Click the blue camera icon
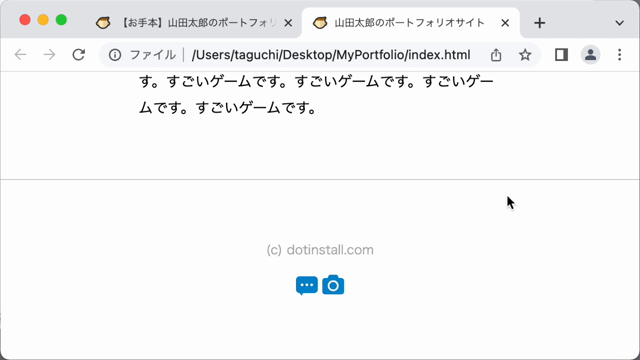The image size is (640, 360). click(333, 284)
